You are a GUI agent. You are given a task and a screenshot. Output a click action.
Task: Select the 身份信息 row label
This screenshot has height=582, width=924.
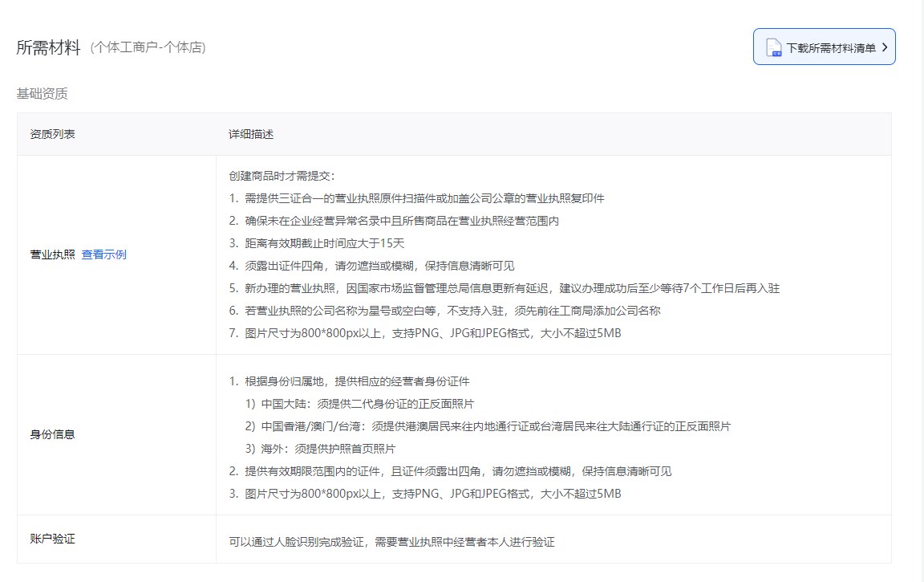tap(52, 434)
